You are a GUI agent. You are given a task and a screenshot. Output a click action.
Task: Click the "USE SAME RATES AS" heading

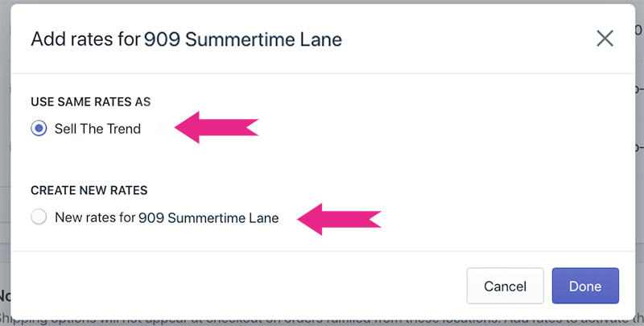[91, 102]
